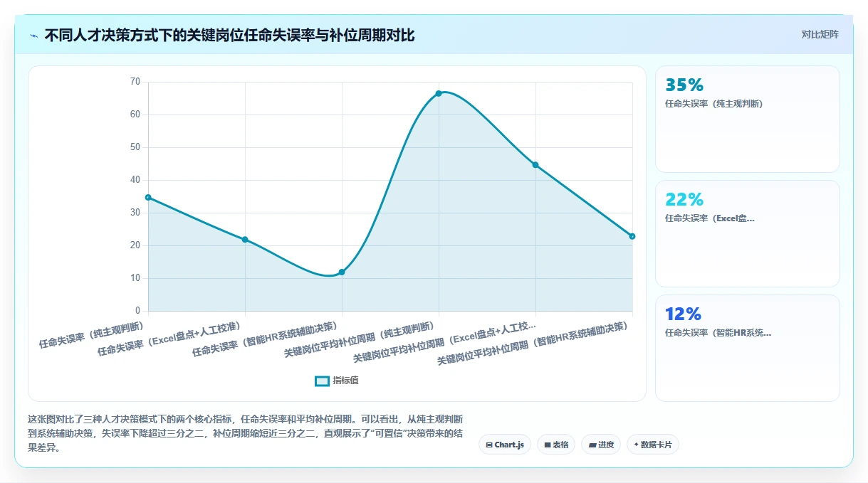Click the card label 任命失误率（纯主观判断）
868x483 pixels.
click(x=713, y=104)
